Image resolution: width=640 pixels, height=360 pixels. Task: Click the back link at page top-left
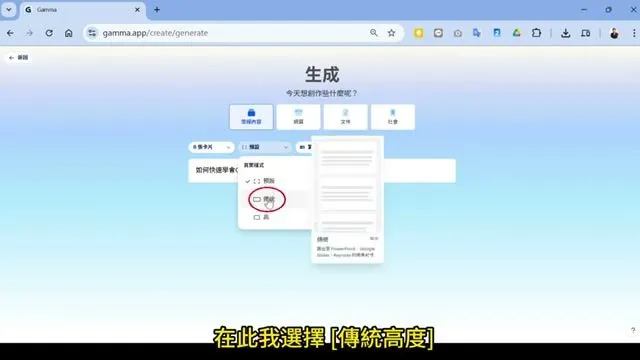(x=18, y=58)
